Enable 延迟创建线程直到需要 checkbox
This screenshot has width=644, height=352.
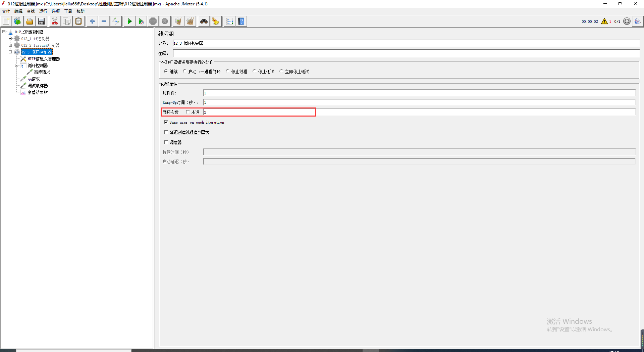[x=166, y=132]
